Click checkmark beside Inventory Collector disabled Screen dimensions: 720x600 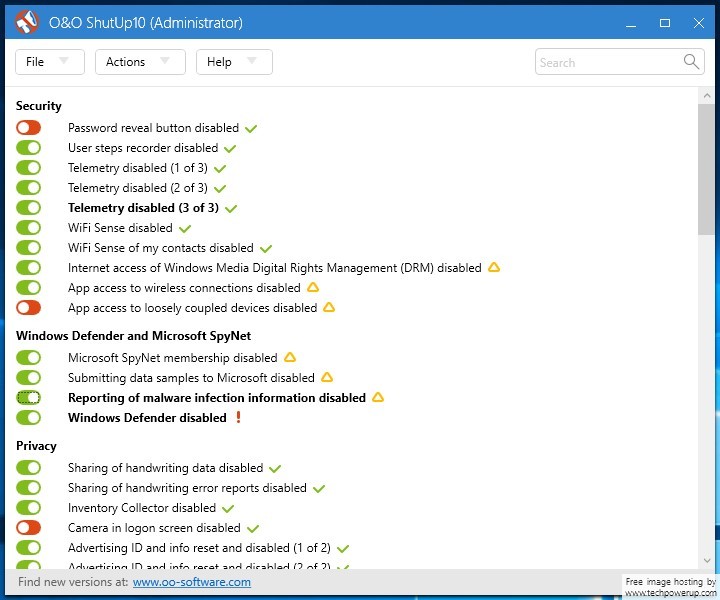(228, 509)
